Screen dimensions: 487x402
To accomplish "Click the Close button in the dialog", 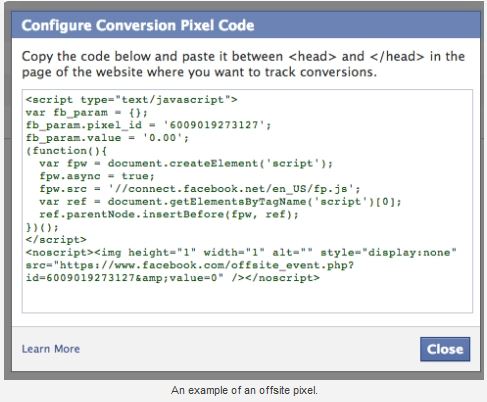I will pos(445,349).
